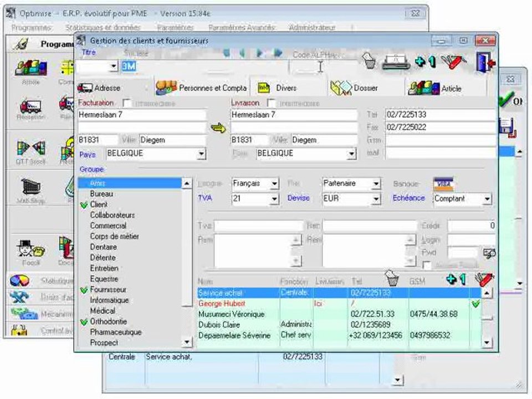Click the Tel field showing 02/7225133
Screen dimensions: 532x399
(x=439, y=115)
